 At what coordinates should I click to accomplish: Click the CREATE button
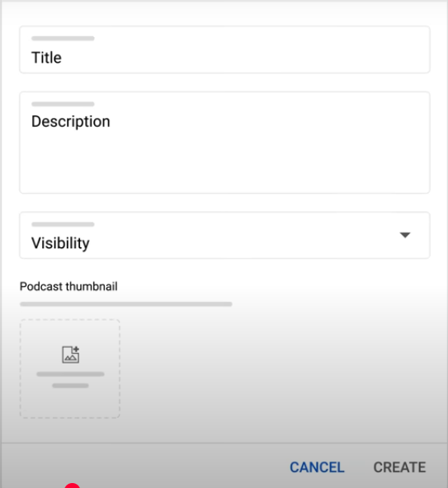tap(399, 467)
